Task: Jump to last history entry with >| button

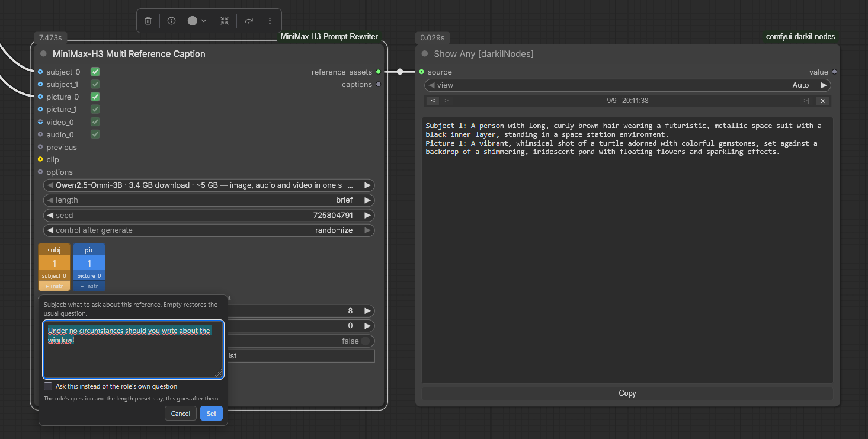Action: coord(806,101)
